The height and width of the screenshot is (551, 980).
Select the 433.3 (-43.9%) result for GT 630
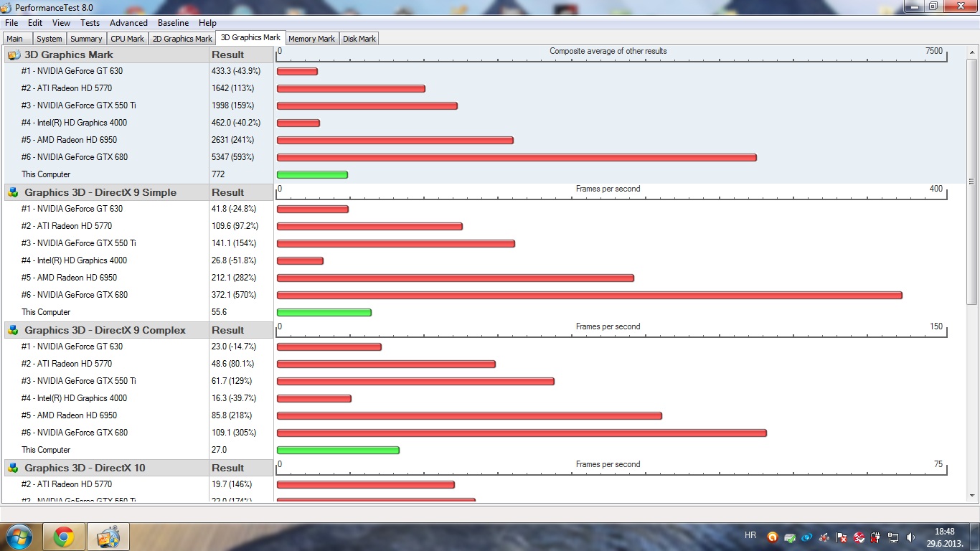coord(236,71)
